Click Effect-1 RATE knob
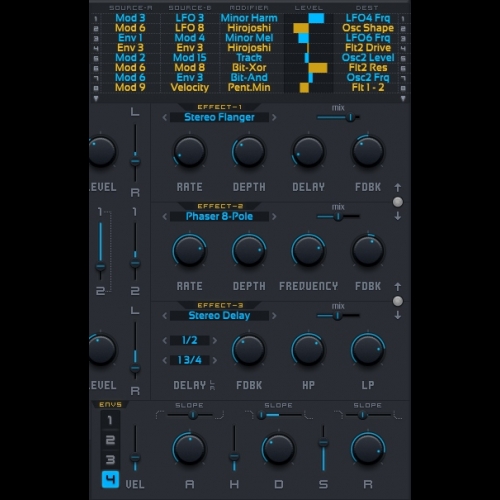 (189, 151)
